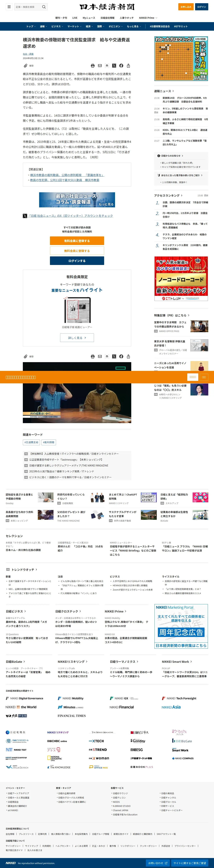Expand the マーケット navigation dropdown
The image size is (214, 868).
pos(75,26)
